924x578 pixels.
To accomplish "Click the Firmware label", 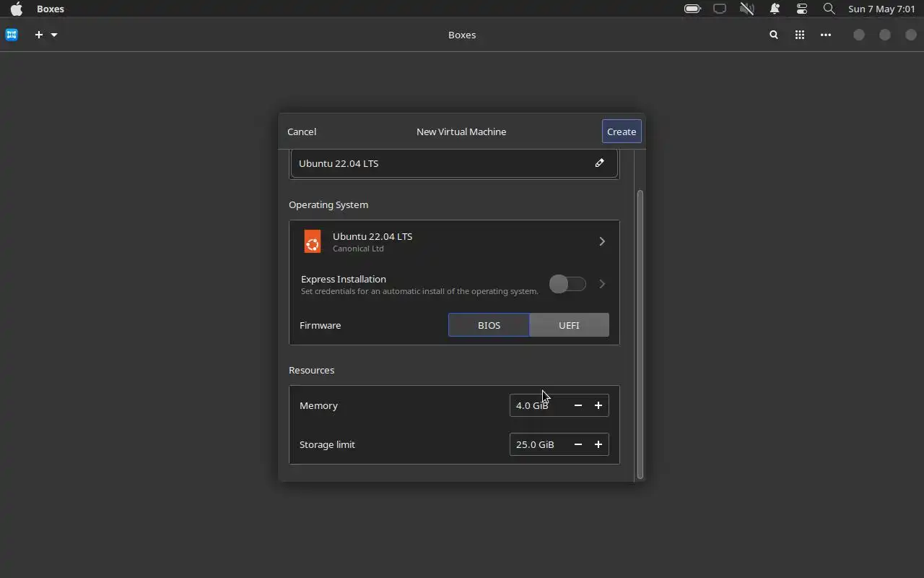I will 321,325.
